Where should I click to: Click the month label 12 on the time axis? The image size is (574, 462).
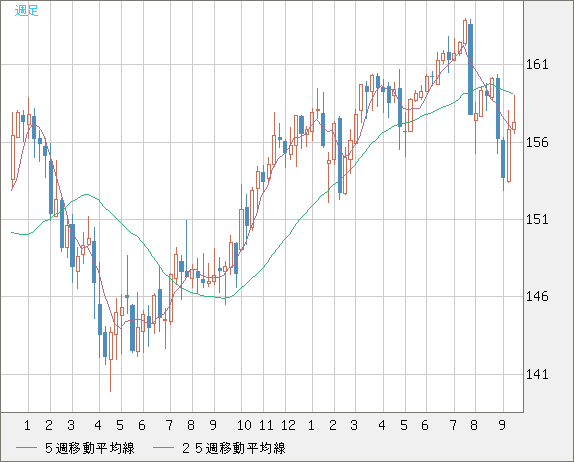click(x=288, y=425)
